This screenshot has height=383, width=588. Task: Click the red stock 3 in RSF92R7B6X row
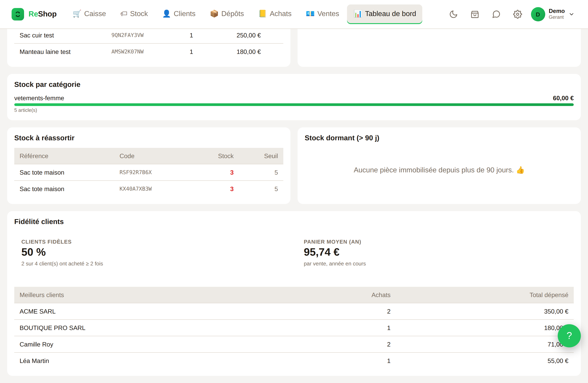(x=232, y=173)
